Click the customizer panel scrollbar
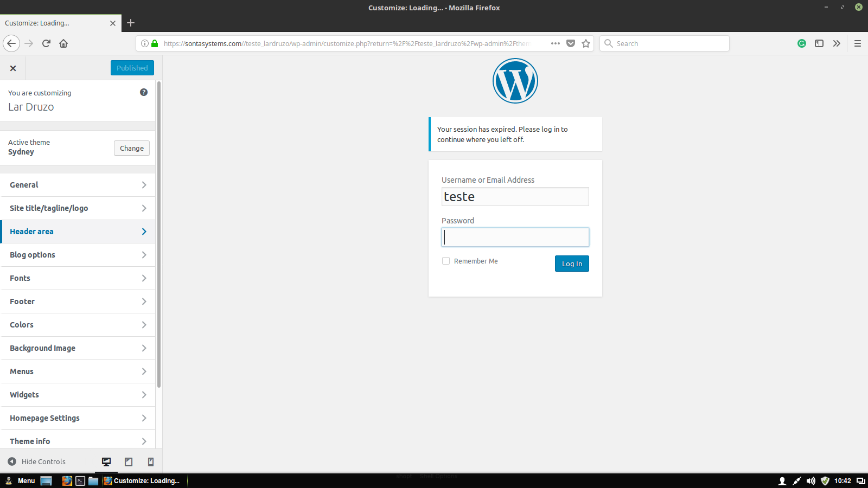 [159, 234]
